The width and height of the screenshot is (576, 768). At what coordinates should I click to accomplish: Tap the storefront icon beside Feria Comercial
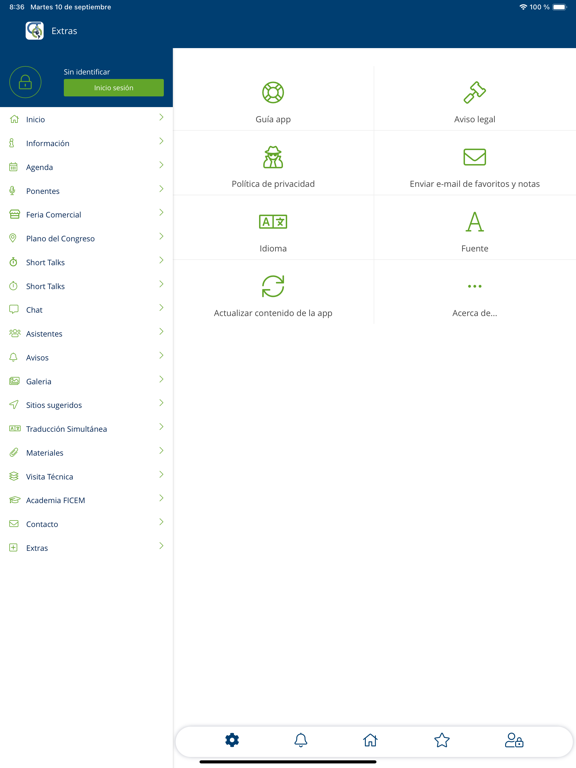click(15, 215)
